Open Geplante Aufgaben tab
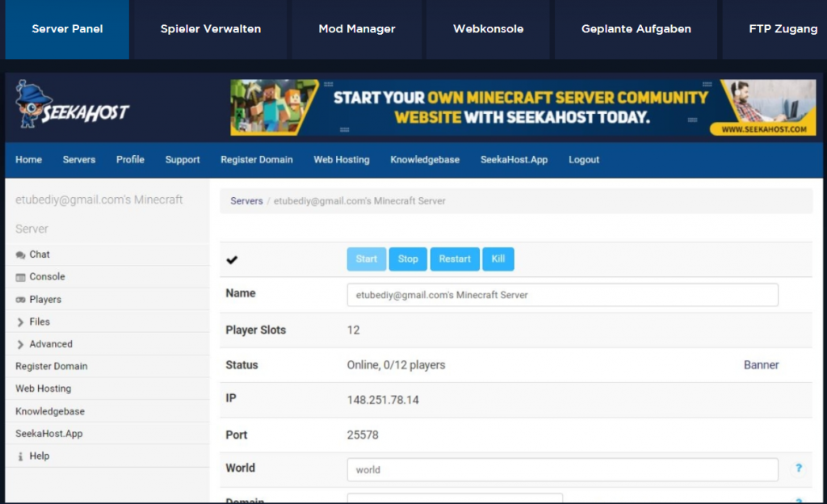The width and height of the screenshot is (827, 504). point(636,29)
